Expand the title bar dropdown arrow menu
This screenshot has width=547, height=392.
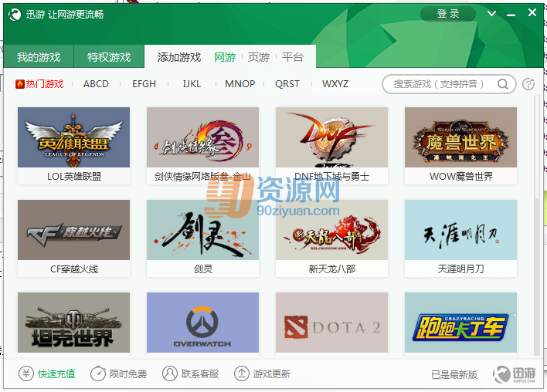click(491, 14)
